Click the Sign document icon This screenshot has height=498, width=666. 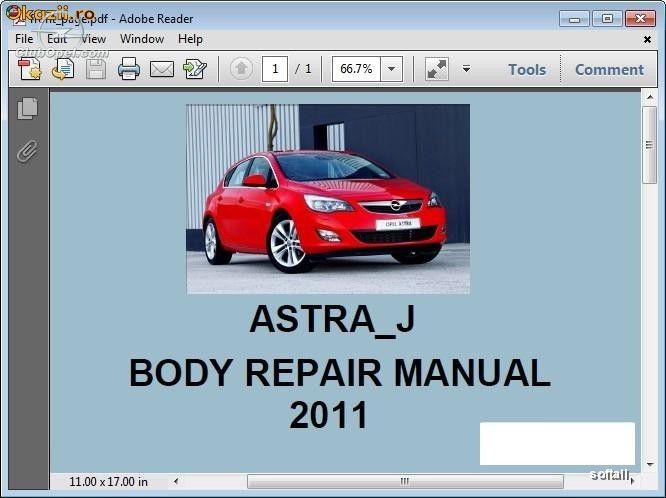195,69
